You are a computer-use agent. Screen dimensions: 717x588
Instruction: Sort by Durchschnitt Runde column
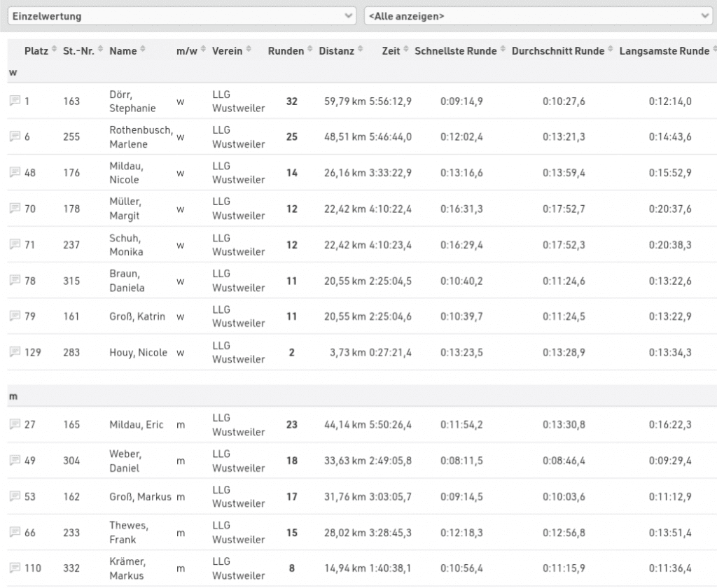pos(557,51)
